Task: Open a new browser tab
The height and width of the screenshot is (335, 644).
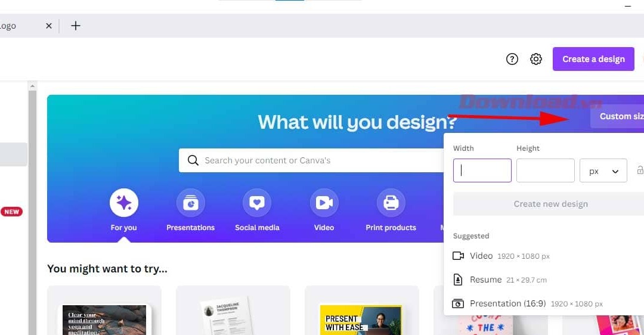Action: pos(76,26)
